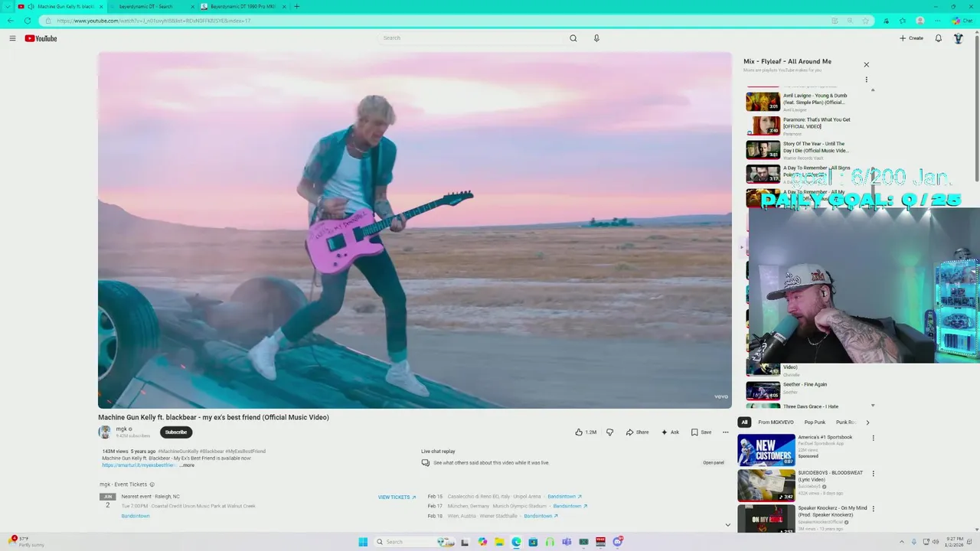
Task: Share the Machine Gun Kelly video
Action: pyautogui.click(x=637, y=432)
